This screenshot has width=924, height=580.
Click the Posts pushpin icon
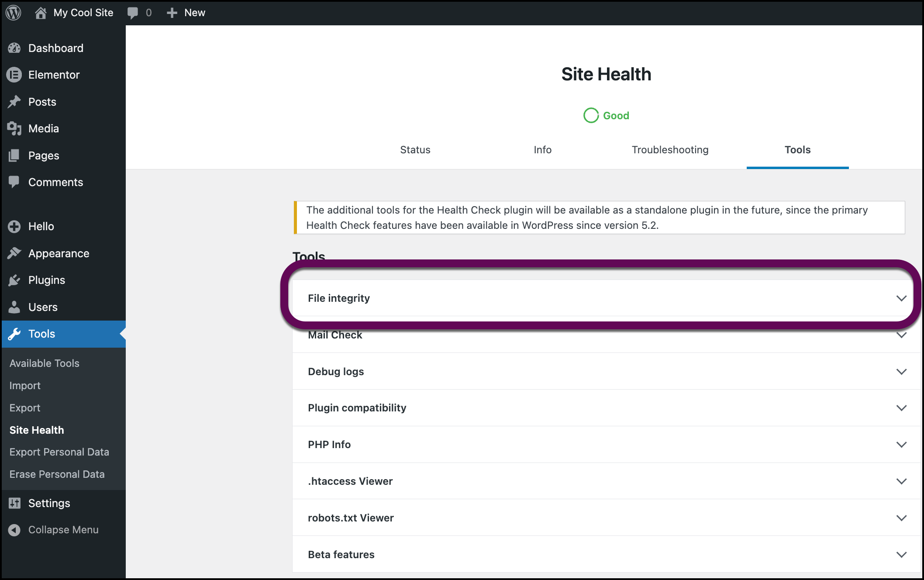point(14,102)
